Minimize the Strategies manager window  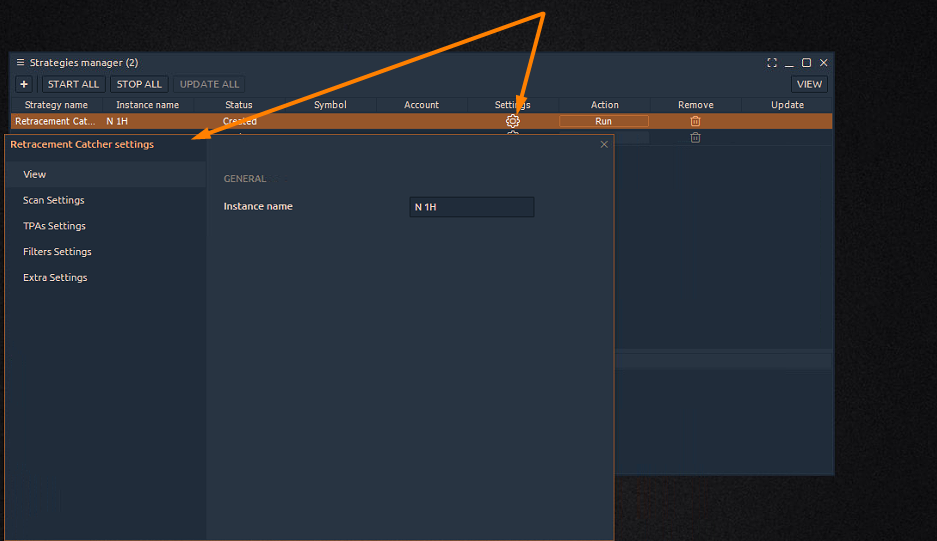point(789,63)
